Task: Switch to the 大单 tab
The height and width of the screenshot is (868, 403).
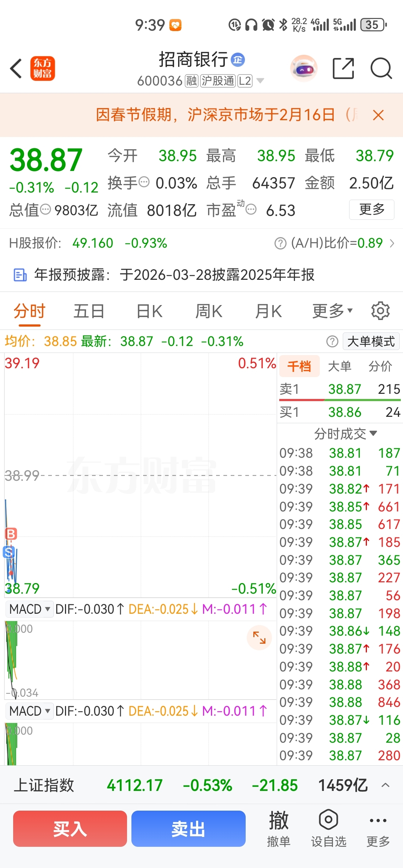Action: coord(340,366)
